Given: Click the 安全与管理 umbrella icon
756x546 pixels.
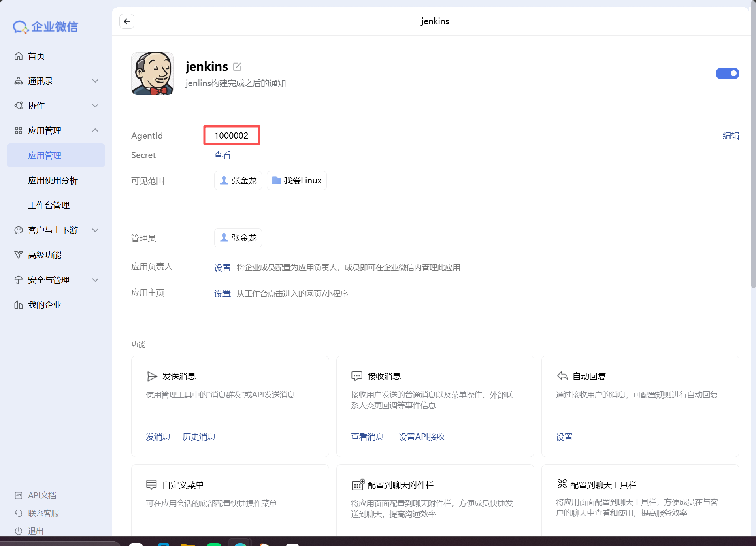Looking at the screenshot, I should click(19, 280).
